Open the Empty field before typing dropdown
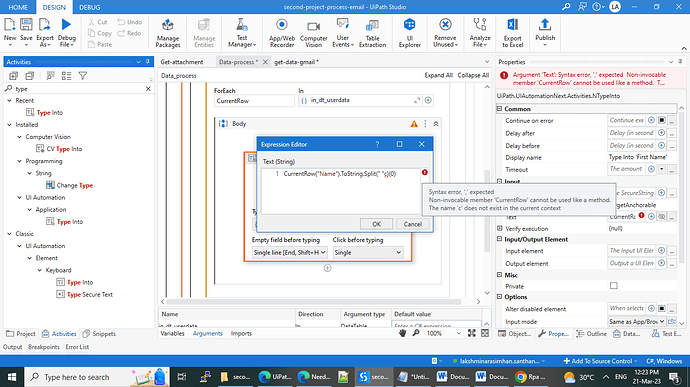Screen dimensions: 690x387 (289, 253)
